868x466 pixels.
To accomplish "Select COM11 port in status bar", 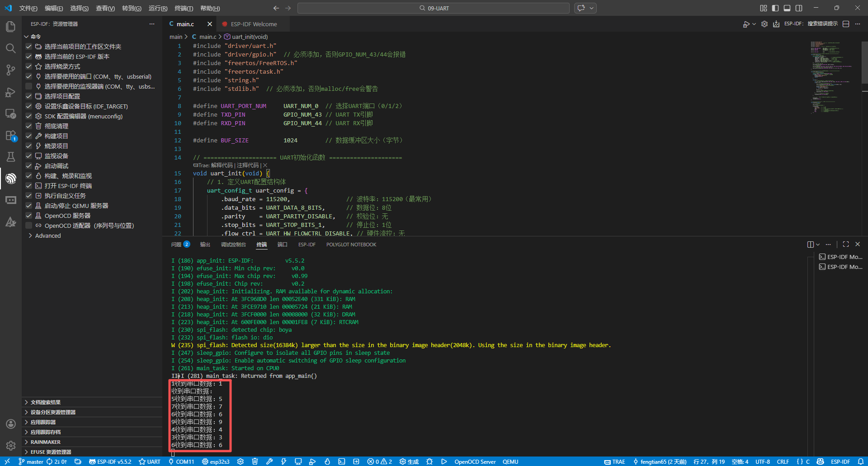I will (181, 461).
